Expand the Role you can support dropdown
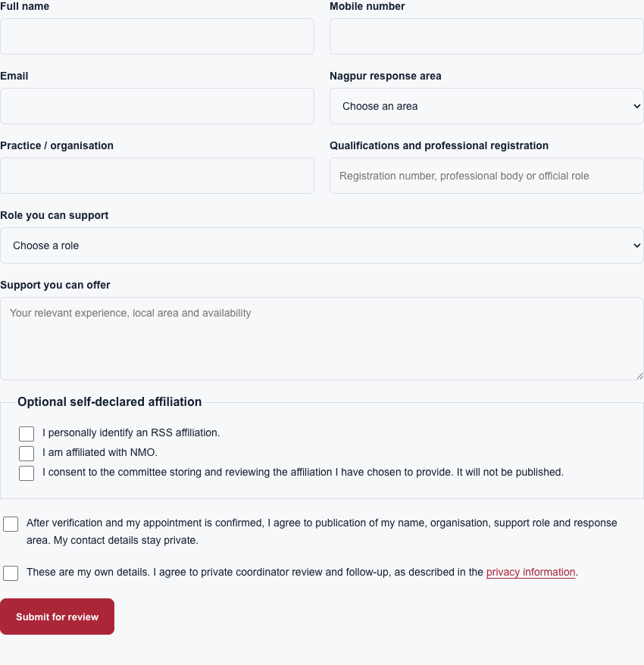Screen dimensions: 644x665 (322, 245)
